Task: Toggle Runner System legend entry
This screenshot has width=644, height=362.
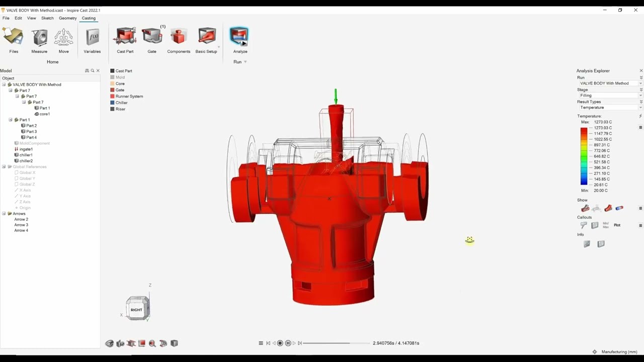Action: 129,97
